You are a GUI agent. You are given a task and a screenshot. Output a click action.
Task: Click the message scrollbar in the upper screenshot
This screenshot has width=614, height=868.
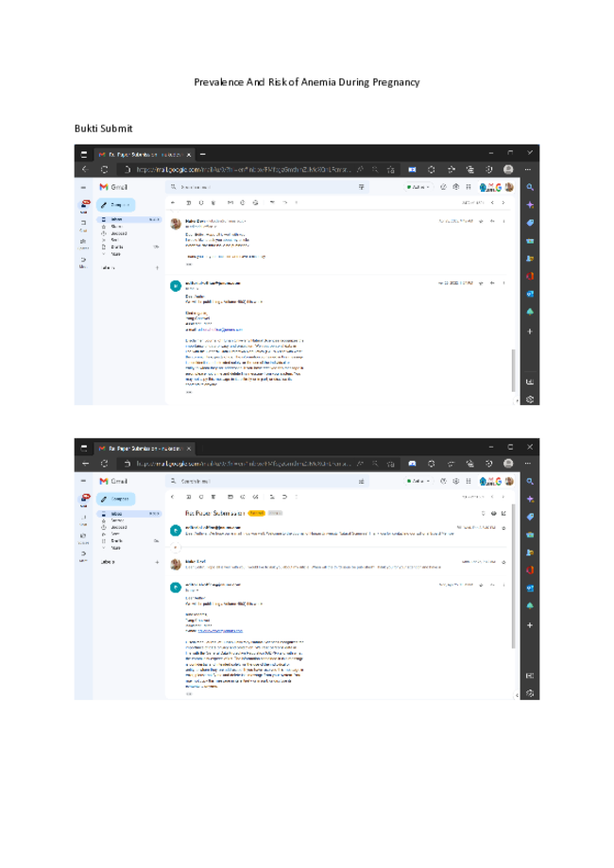pos(513,370)
